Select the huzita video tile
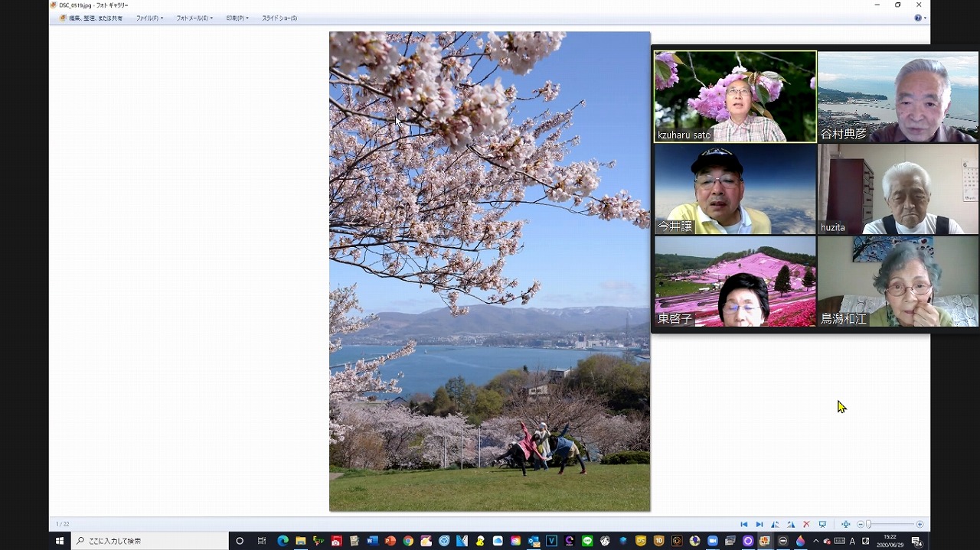Screen dimensions: 980x550 [897, 189]
